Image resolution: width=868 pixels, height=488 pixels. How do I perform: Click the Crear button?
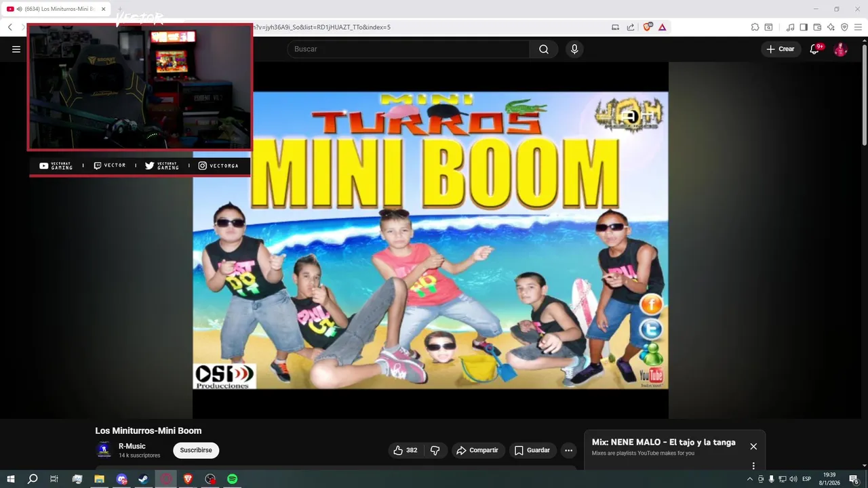click(x=781, y=49)
